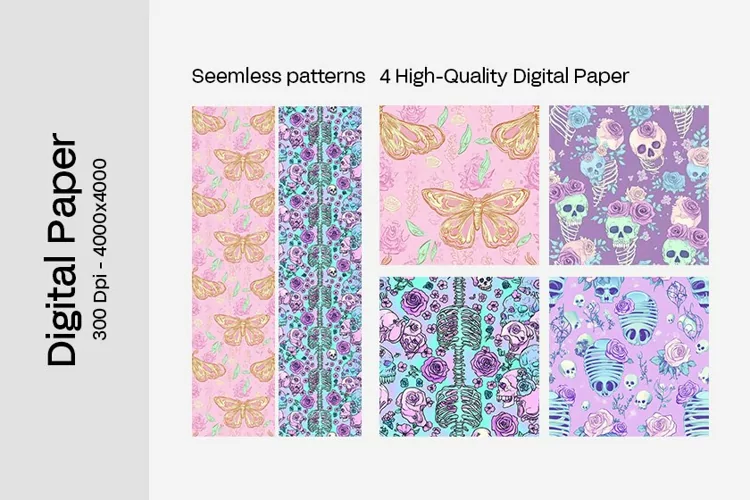The width and height of the screenshot is (750, 500).
Task: Click the large golden moth in pink square
Action: pyautogui.click(x=476, y=216)
